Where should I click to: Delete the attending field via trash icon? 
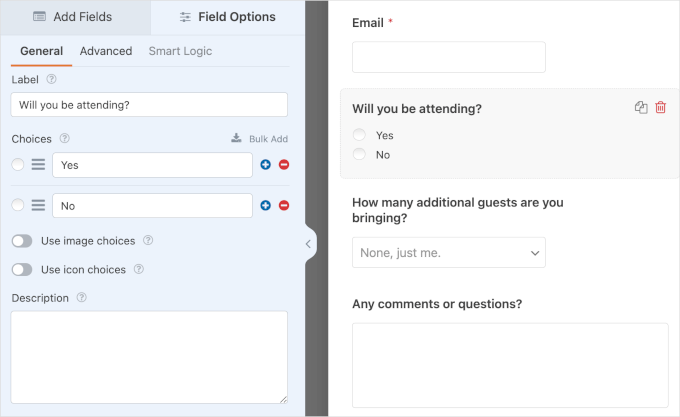660,108
